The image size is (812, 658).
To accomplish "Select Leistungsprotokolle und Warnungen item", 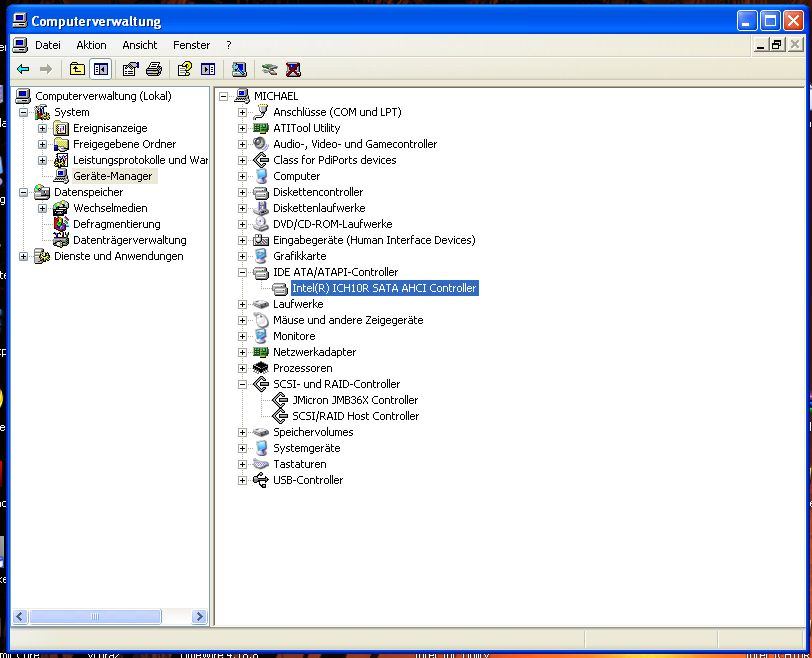I will (140, 160).
